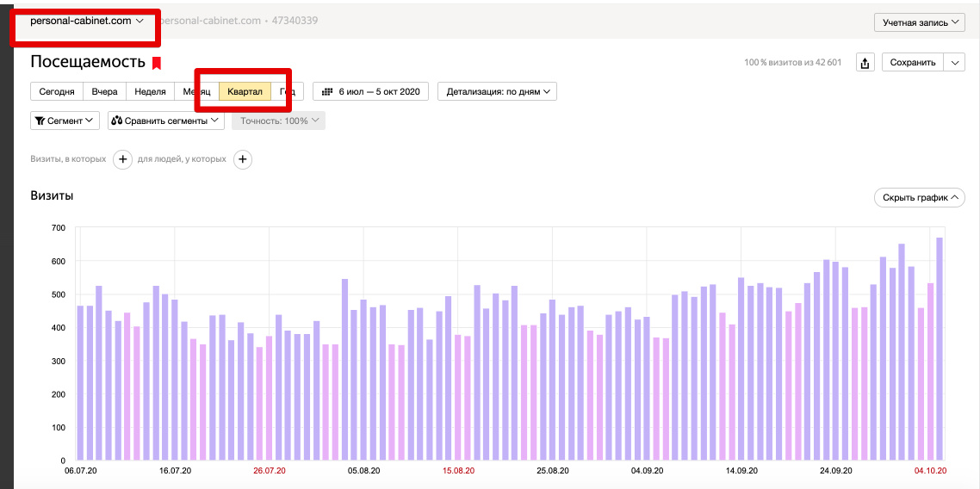Click the 24.09.20 axis date label
980x489 pixels.
835,470
